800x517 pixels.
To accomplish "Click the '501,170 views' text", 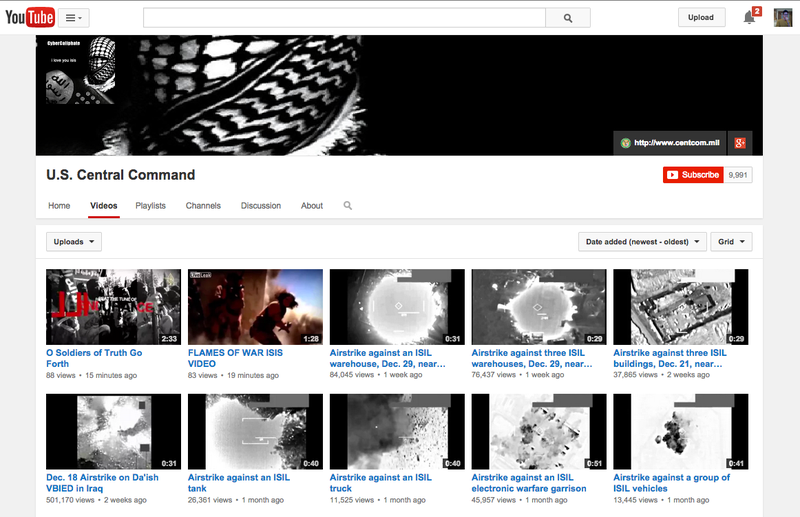I will (x=70, y=500).
